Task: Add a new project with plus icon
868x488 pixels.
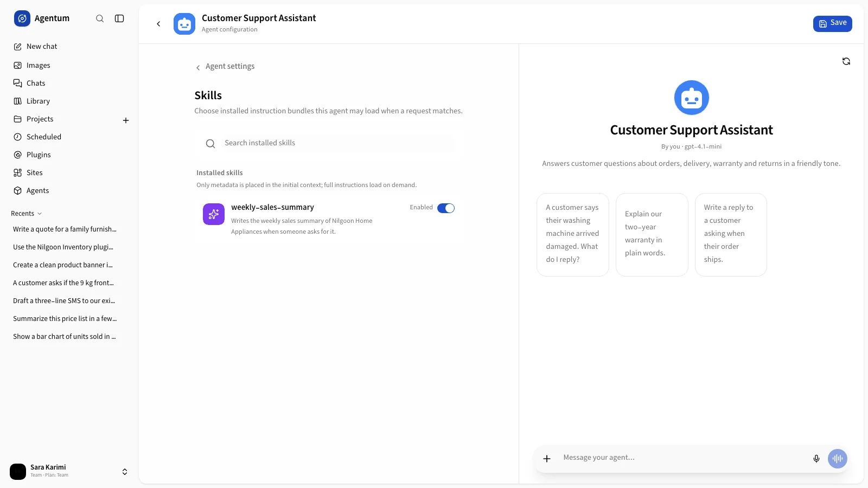Action: 126,120
